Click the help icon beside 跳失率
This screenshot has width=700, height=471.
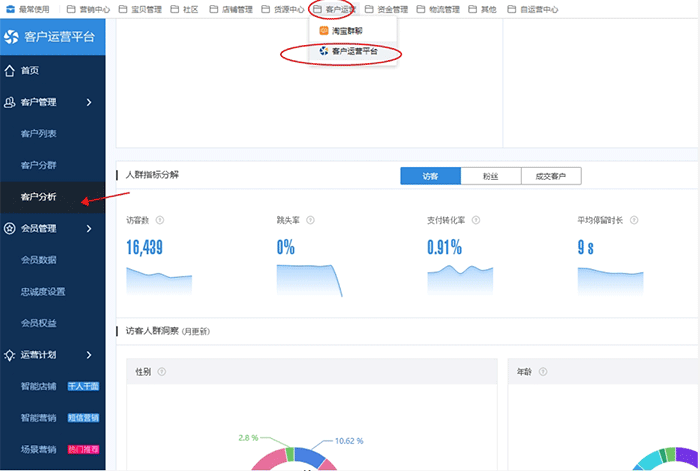(307, 221)
